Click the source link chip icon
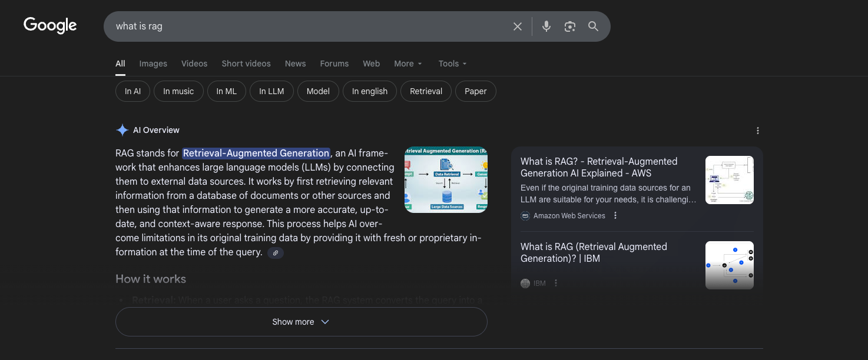The width and height of the screenshot is (868, 360). (276, 252)
